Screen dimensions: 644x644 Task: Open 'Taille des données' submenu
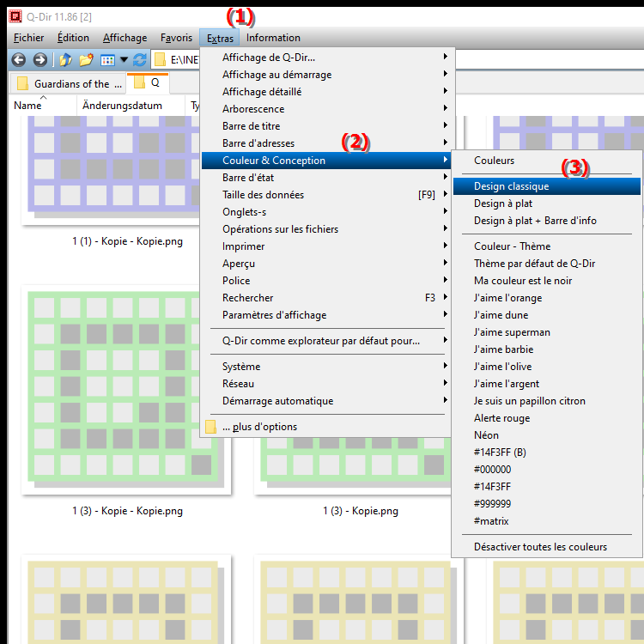point(327,195)
